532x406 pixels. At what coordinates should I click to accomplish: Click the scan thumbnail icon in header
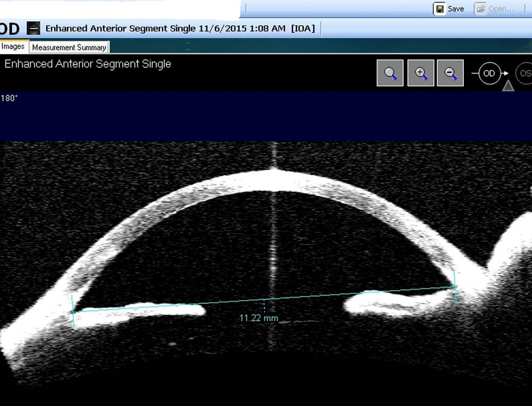pos(34,28)
